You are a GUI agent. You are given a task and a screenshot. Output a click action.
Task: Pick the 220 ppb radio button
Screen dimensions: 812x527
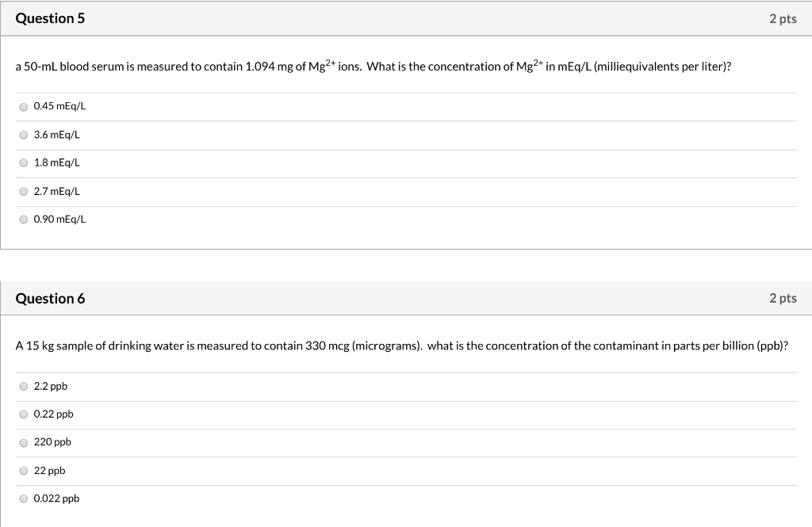(23, 443)
